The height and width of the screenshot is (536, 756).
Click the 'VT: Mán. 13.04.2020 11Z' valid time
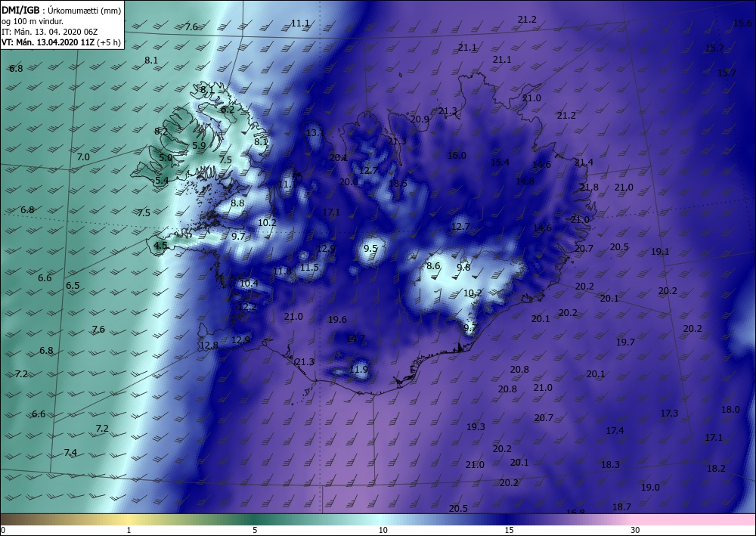coord(48,42)
